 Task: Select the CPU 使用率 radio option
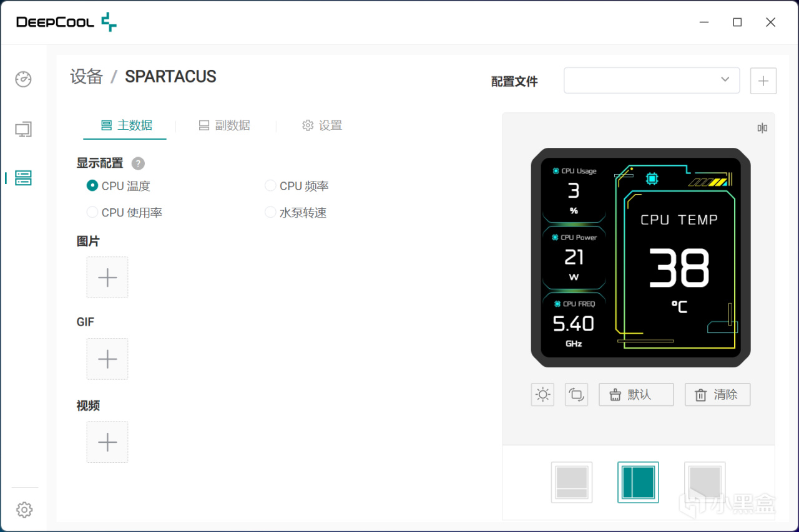coord(124,213)
